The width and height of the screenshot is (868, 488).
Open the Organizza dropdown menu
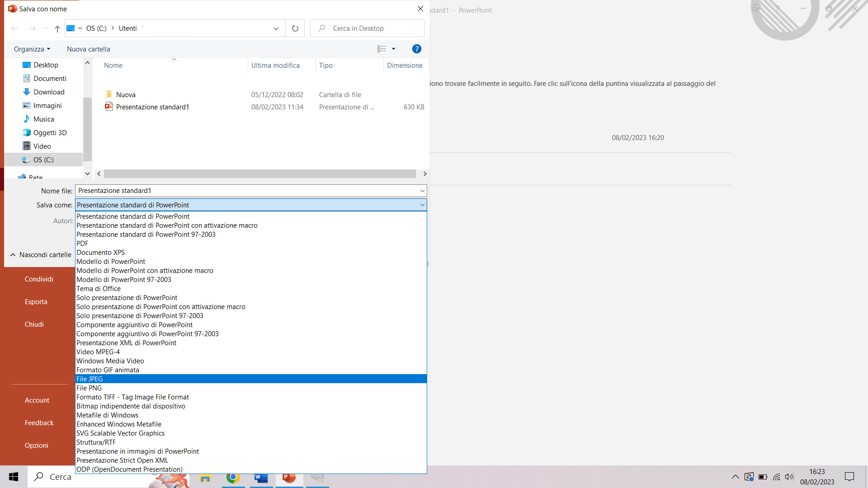(32, 49)
